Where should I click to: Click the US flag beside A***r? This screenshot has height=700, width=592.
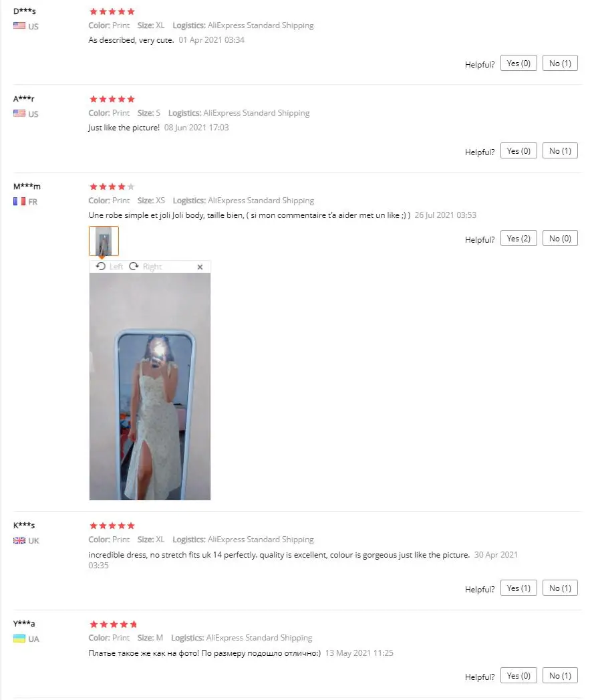point(19,113)
